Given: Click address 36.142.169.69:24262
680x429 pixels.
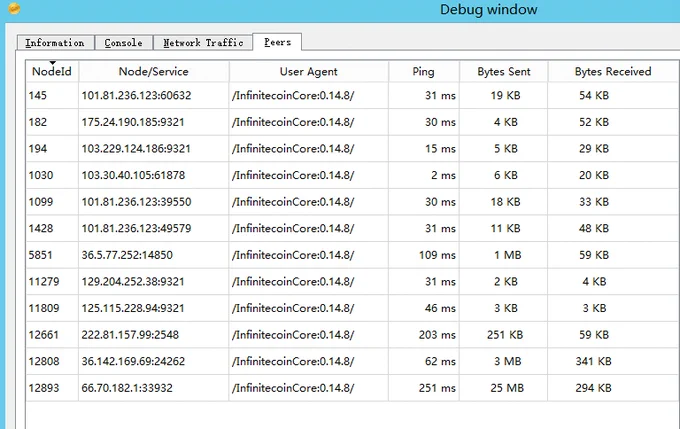Looking at the screenshot, I should click(x=133, y=361).
